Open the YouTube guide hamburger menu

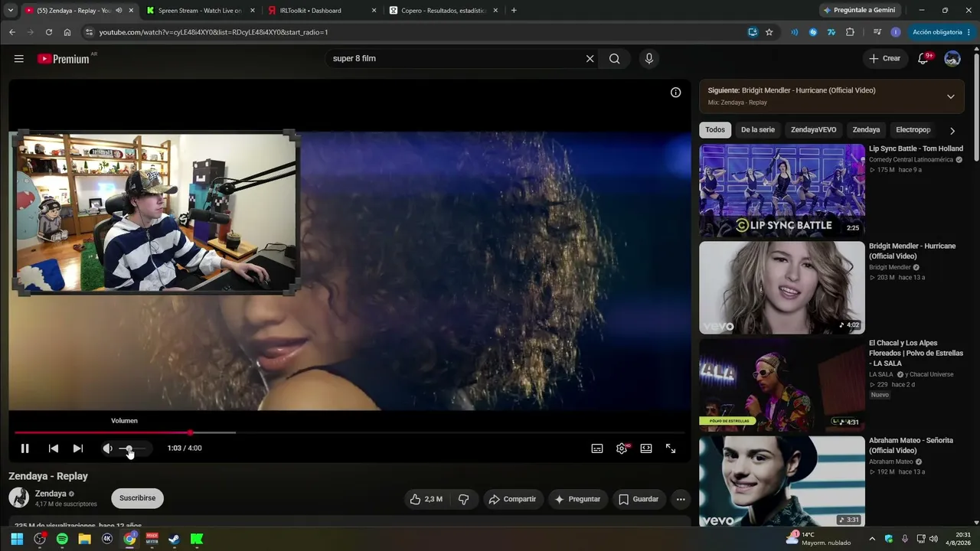click(x=19, y=59)
